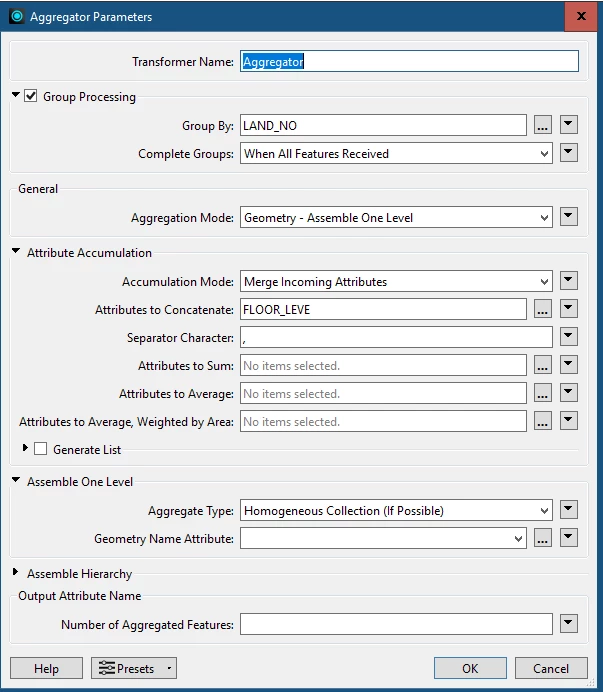Viewport: 603px width, 692px height.
Task: Open Group By attribute picker ellipsis button
Action: click(543, 125)
